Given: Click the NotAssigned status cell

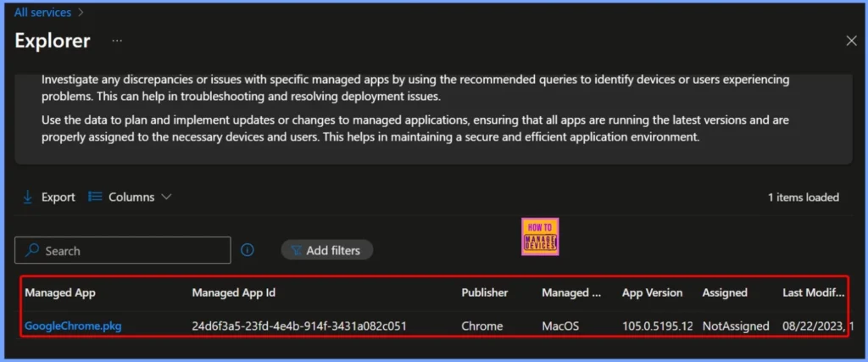Looking at the screenshot, I should (x=736, y=326).
